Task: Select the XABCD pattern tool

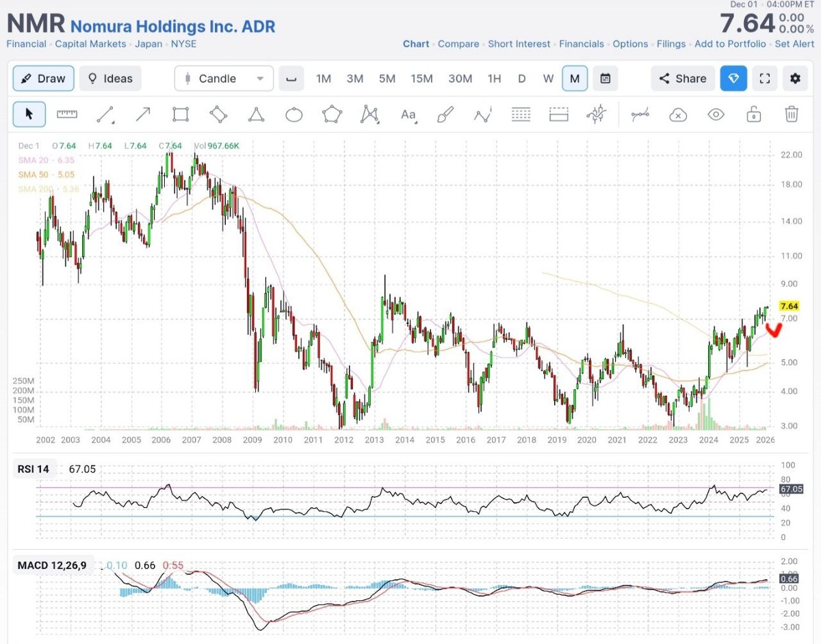Action: pos(369,114)
